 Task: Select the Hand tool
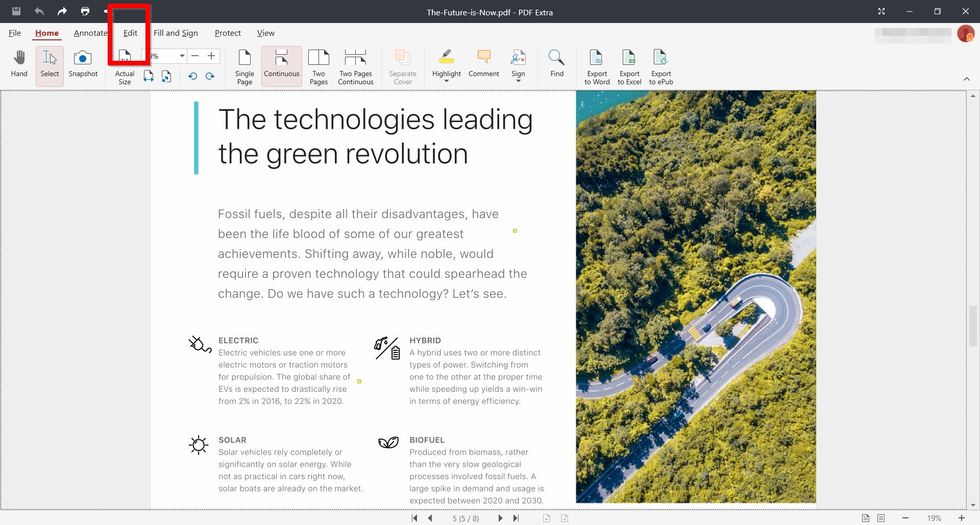(x=19, y=64)
